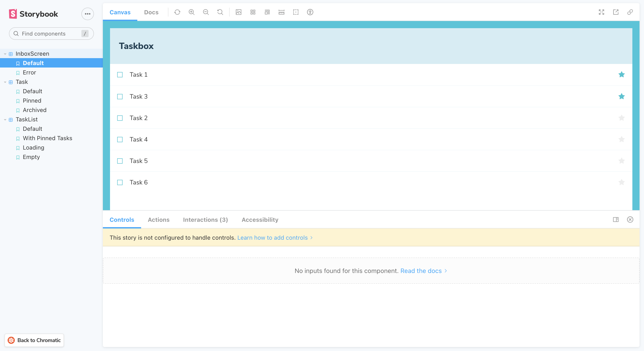Go full screen with expand icon
Screen dimensions: 644x351
(x=601, y=12)
